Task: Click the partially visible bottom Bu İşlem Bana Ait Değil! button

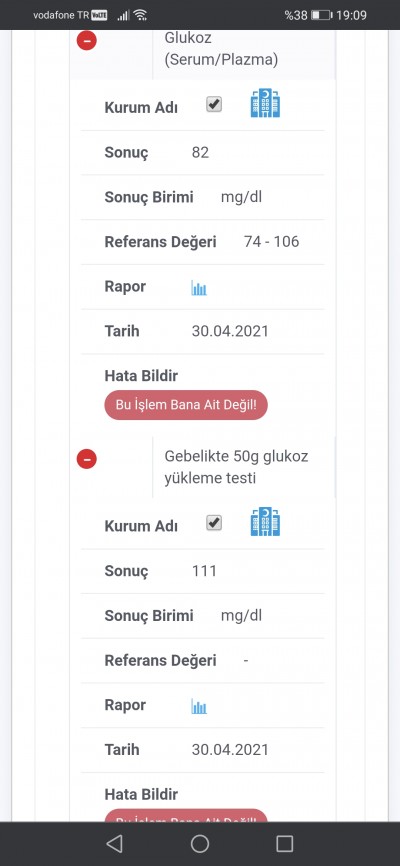Action: coord(186,815)
